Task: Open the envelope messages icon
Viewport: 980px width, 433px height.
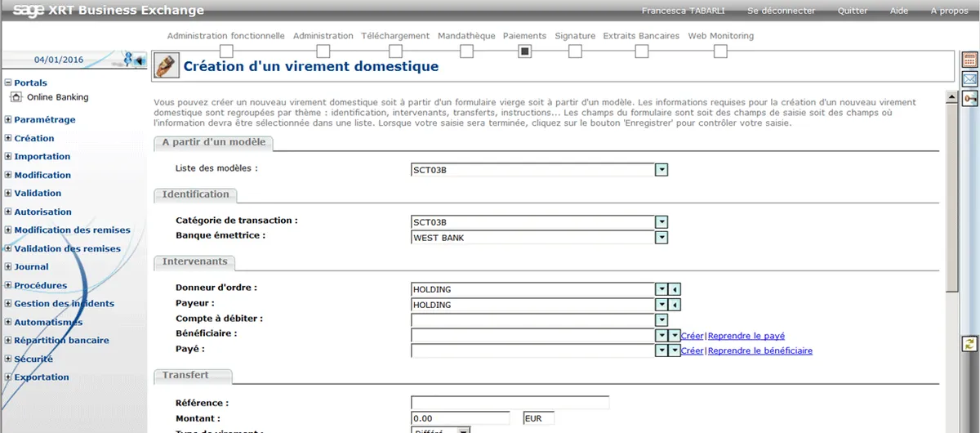Action: [970, 79]
